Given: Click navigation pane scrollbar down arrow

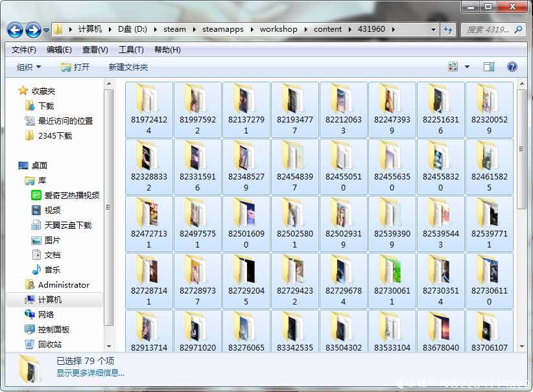Looking at the screenshot, I should point(109,347).
